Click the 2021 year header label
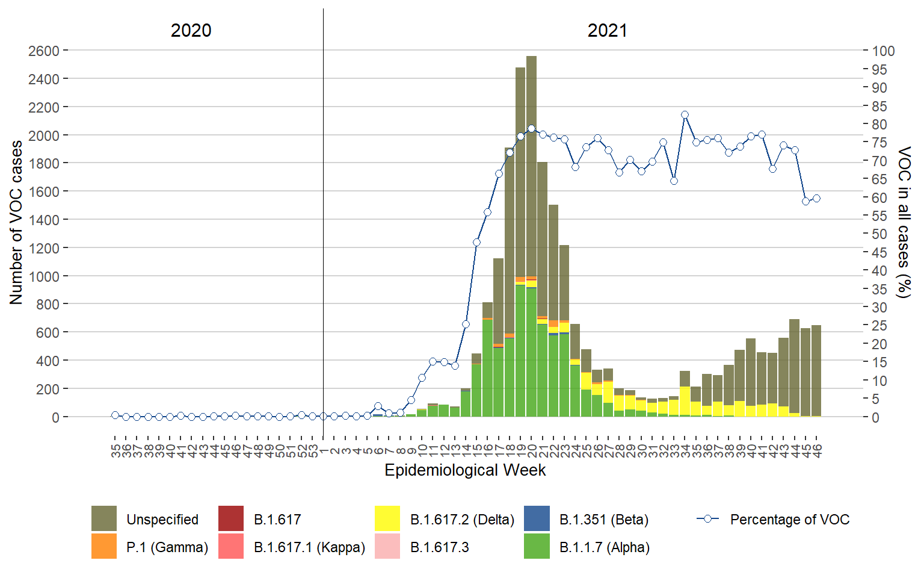This screenshot has height=578, width=924. pyautogui.click(x=607, y=31)
